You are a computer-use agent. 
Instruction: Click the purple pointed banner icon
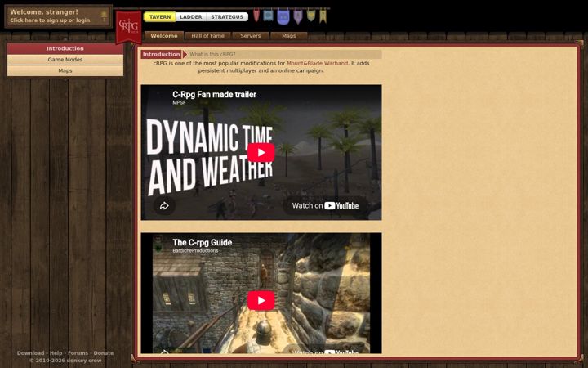[x=298, y=16]
